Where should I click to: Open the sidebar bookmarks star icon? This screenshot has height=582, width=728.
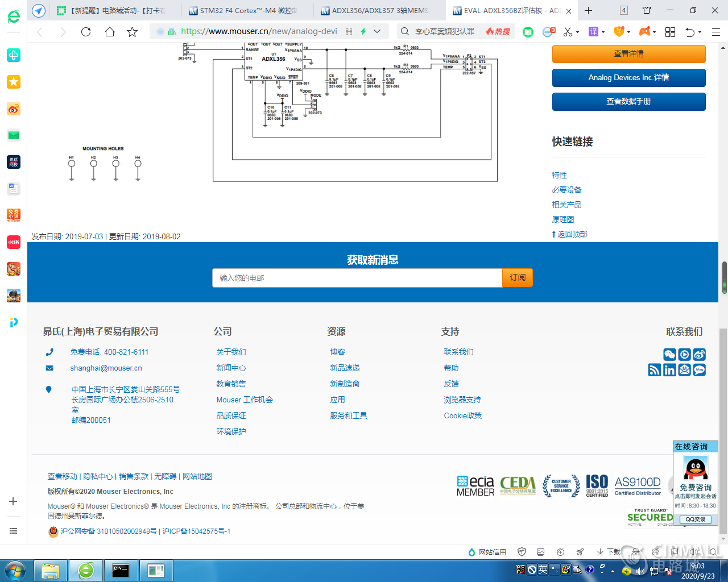point(14,82)
